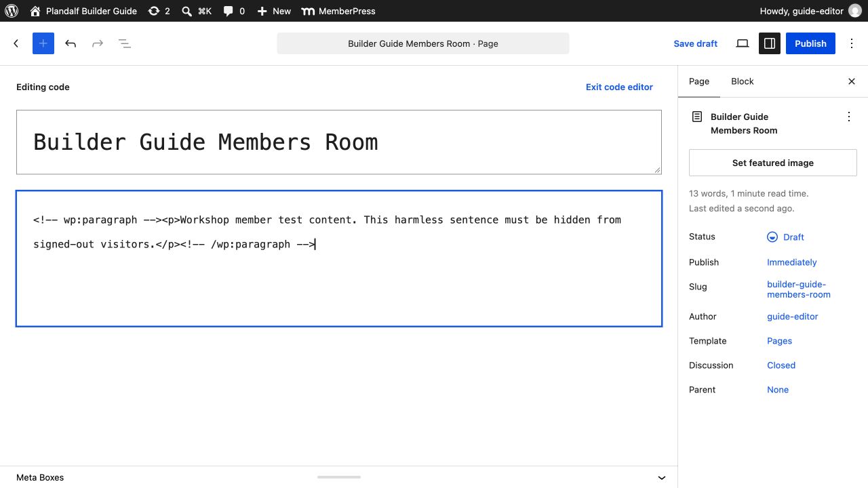Change the Draft status

click(785, 237)
